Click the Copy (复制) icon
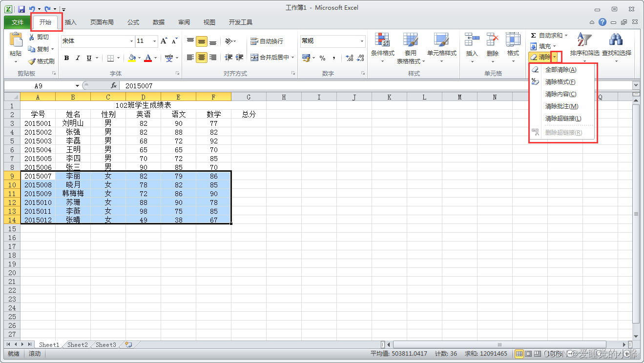Viewport: 644px width, 363px height. tap(32, 49)
